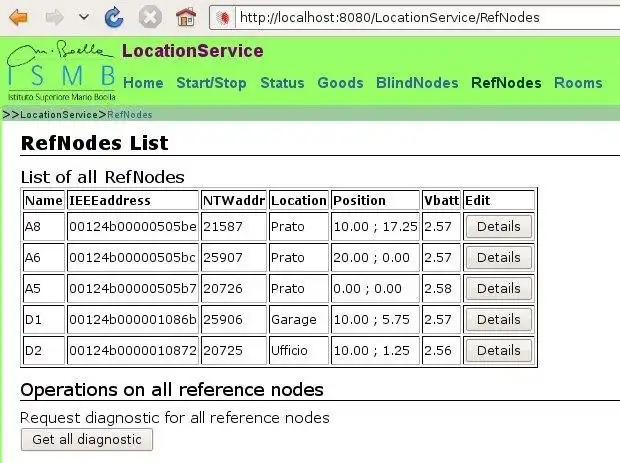Select the D2 name cell

coord(43,350)
